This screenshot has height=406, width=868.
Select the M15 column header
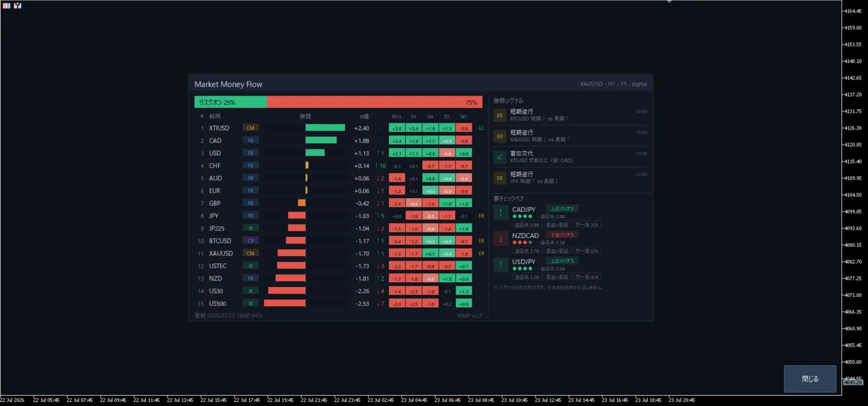[397, 117]
